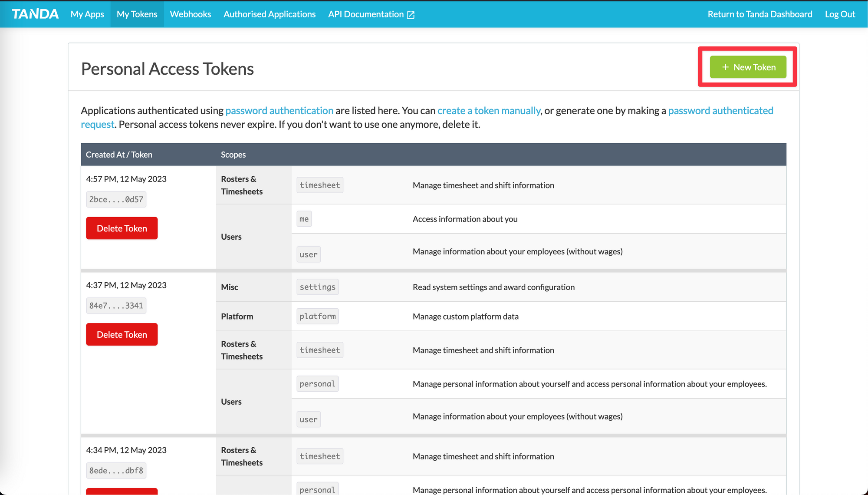Open Authorised Applications in navigation bar

pos(269,14)
